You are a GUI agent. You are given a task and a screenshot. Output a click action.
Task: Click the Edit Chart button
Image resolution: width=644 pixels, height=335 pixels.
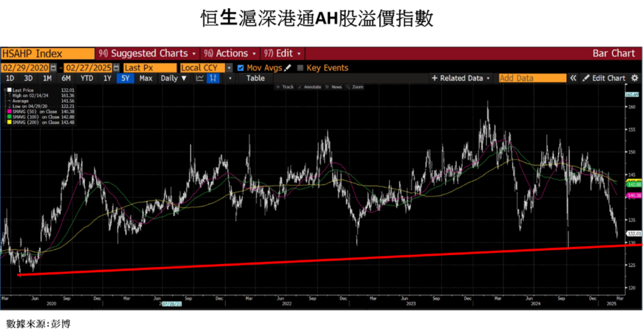(x=604, y=78)
